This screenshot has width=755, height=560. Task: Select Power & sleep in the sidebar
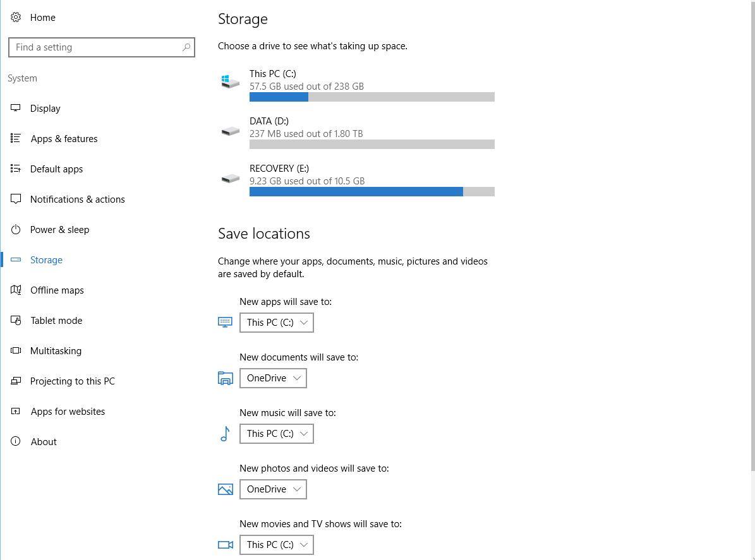coord(59,229)
